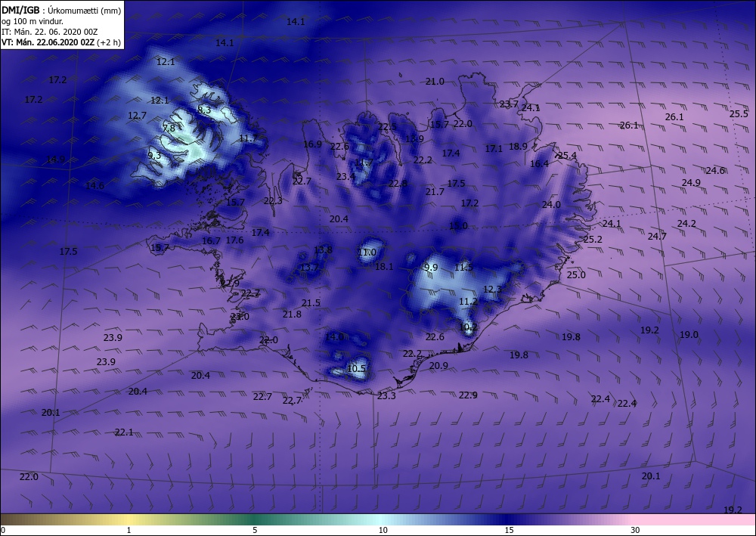Click the color scale label '1'
The width and height of the screenshot is (756, 536).
(129, 530)
